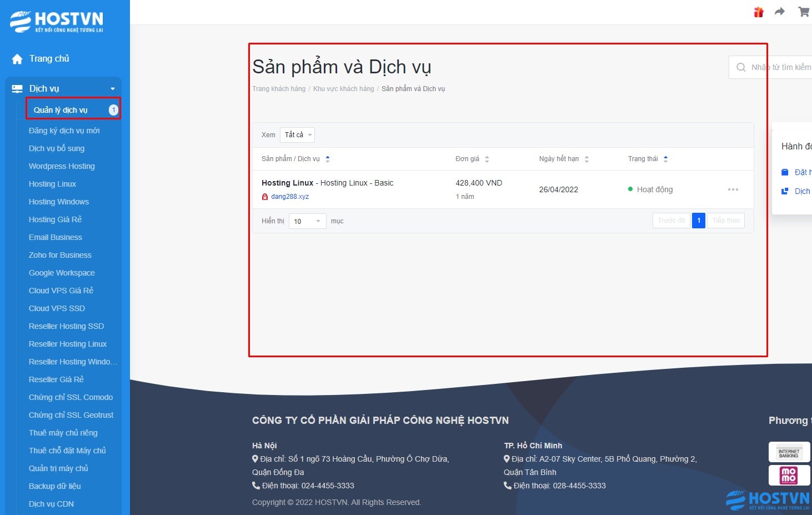Open the Xem filter dropdown Tất cả

[x=297, y=135]
